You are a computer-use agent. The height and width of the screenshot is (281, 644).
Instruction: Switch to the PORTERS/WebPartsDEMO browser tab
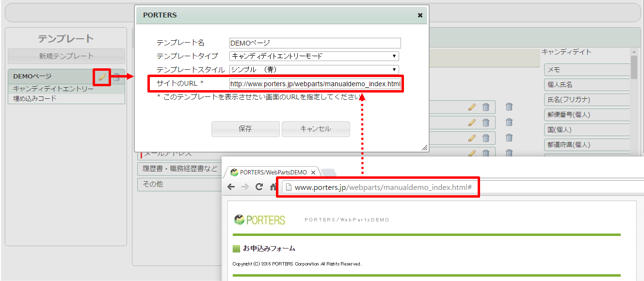[274, 172]
